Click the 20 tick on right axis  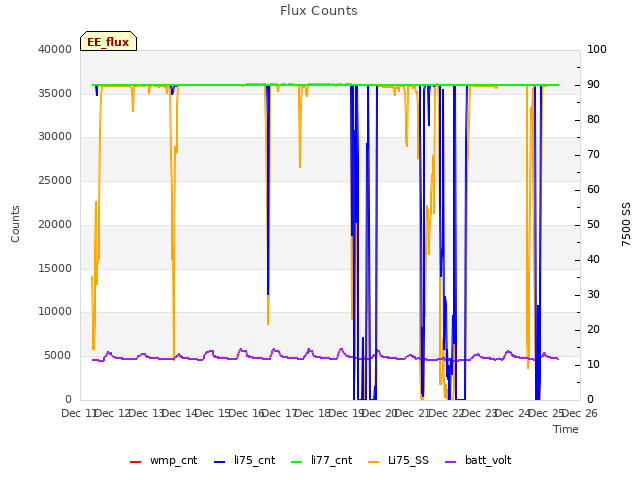point(593,329)
